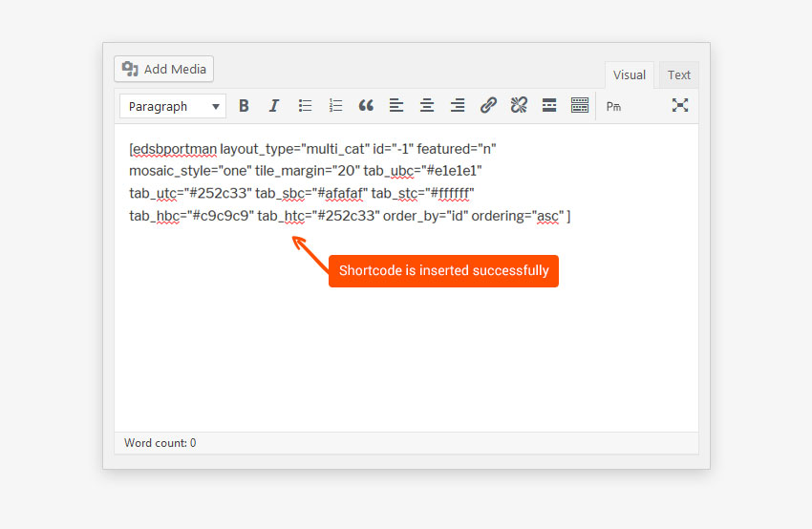Insert a bulleted list
Image resolution: width=812 pixels, height=529 pixels.
305,106
